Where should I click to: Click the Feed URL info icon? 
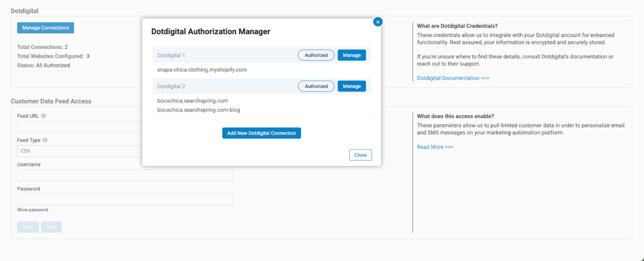[44, 116]
